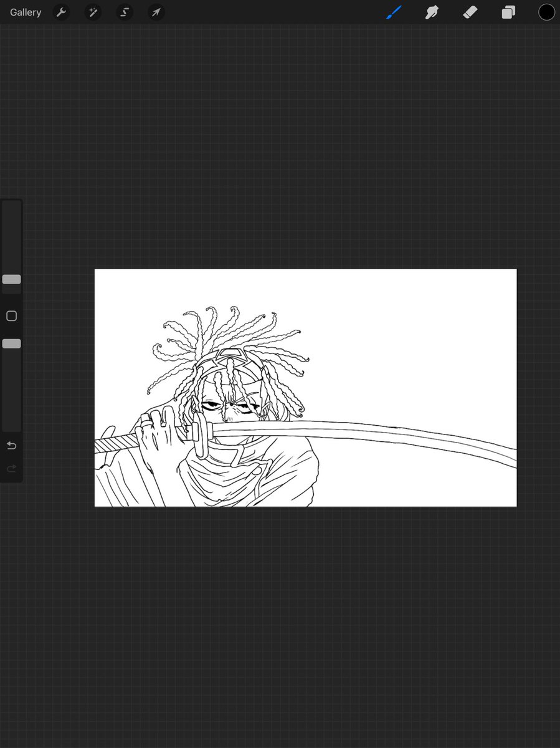Select the Eraser tool
The width and height of the screenshot is (560, 748).
click(x=470, y=12)
